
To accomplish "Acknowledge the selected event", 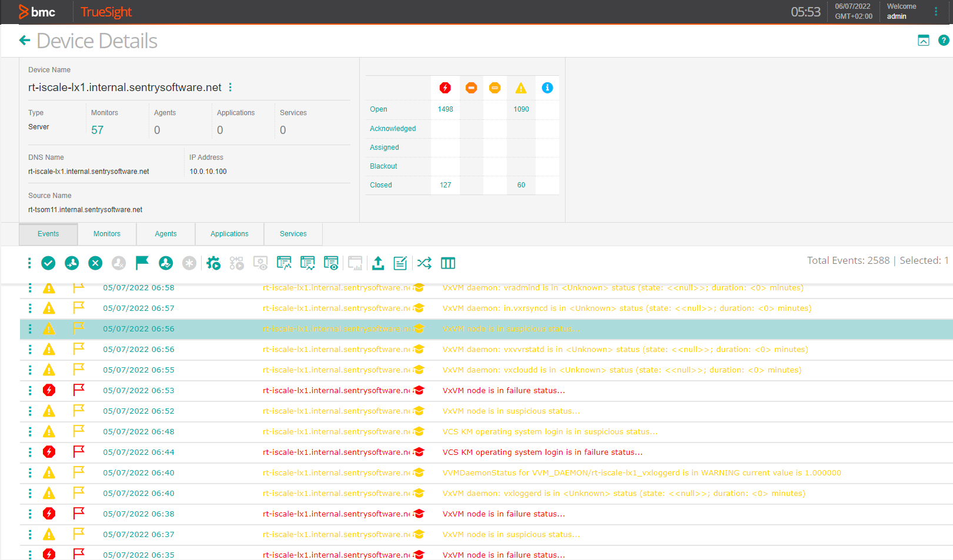I will click(x=48, y=263).
